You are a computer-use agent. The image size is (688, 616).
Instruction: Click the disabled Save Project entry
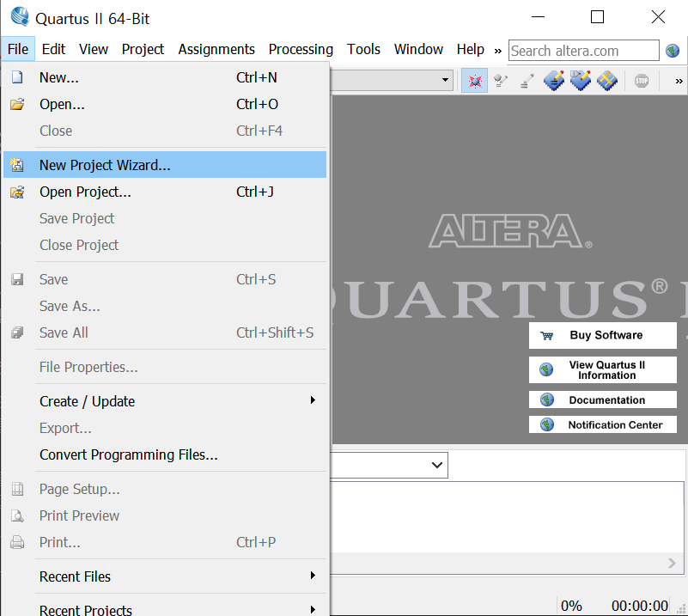pyautogui.click(x=165, y=218)
